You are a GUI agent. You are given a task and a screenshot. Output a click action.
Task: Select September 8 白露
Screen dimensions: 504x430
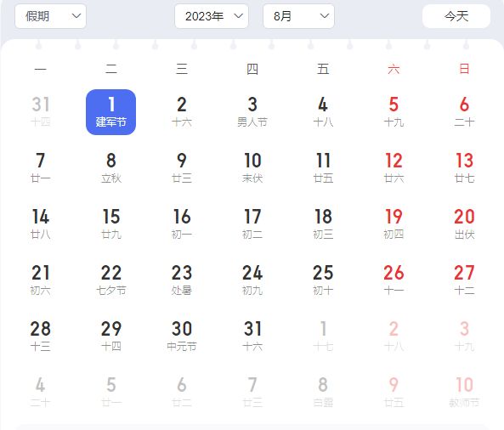pyautogui.click(x=323, y=393)
